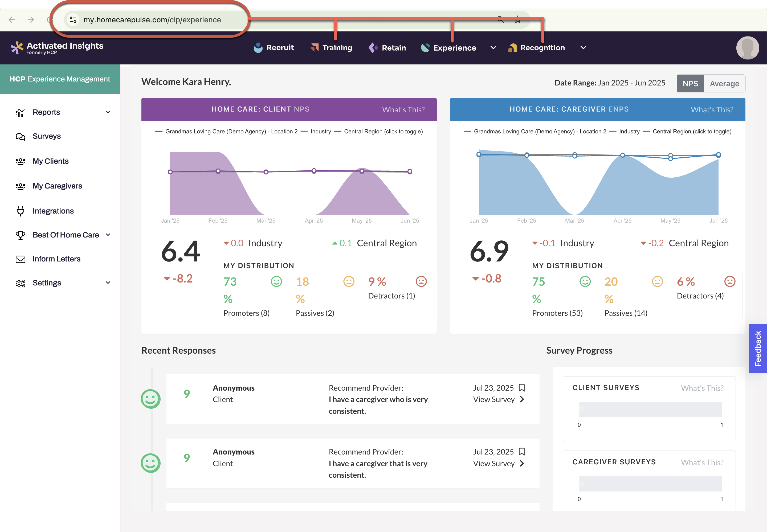Expand the Reports sidebar section

pos(107,112)
